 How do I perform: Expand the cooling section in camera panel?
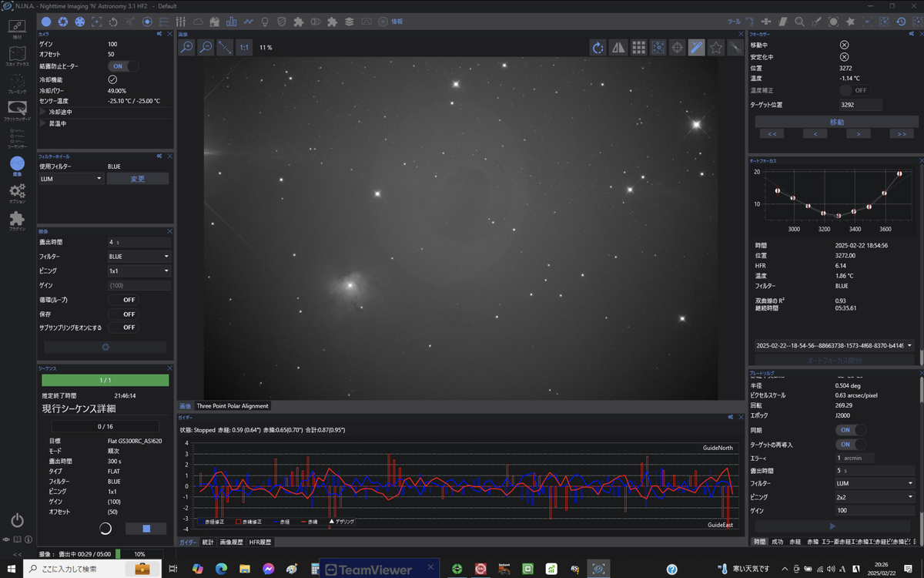(x=43, y=112)
